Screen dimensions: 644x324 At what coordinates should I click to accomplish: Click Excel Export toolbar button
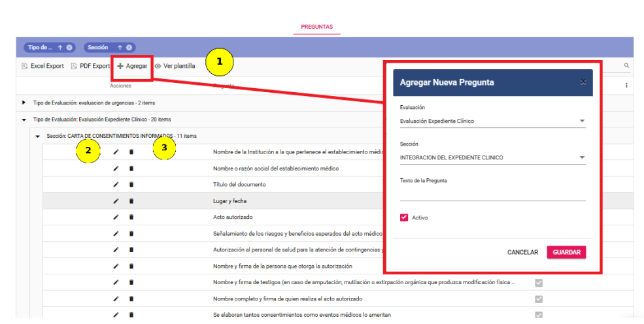(x=42, y=66)
